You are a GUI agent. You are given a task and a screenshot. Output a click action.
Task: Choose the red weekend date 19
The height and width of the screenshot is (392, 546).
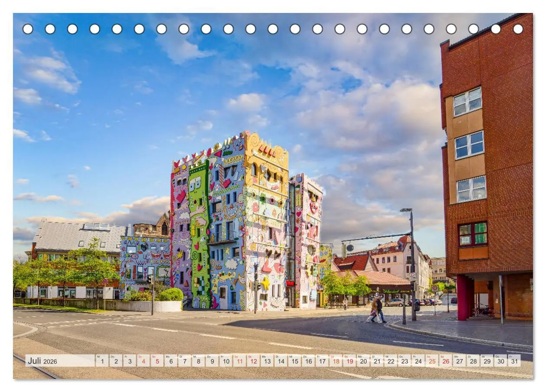point(349,360)
